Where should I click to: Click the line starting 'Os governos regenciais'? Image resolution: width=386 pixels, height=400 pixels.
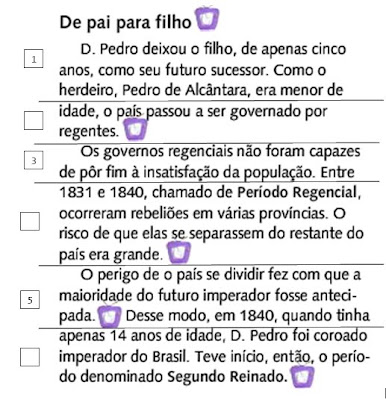pyautogui.click(x=220, y=152)
